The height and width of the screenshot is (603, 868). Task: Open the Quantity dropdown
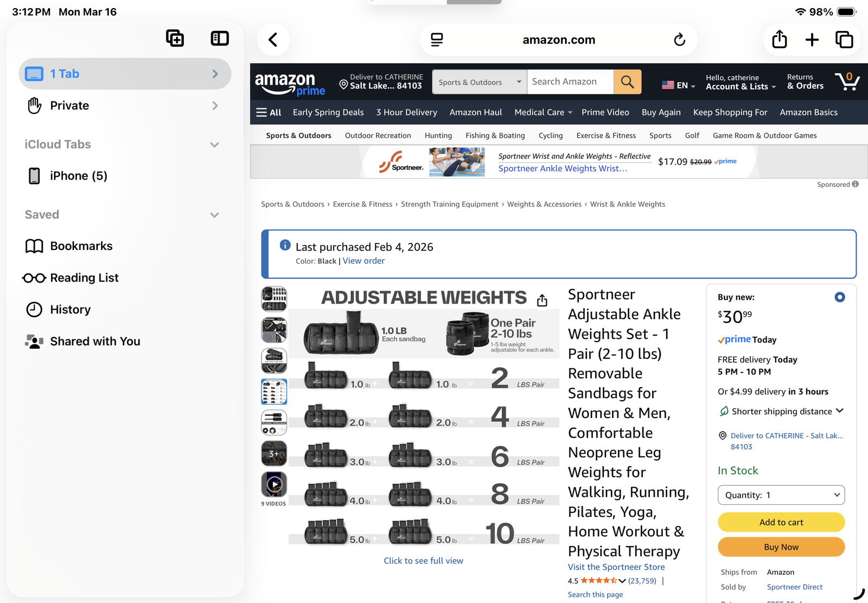tap(781, 495)
